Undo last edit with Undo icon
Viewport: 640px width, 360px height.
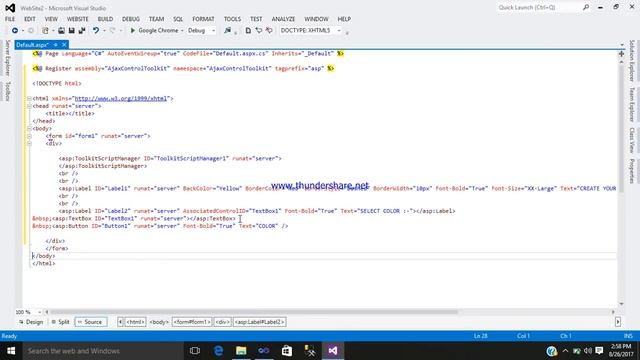[96, 31]
